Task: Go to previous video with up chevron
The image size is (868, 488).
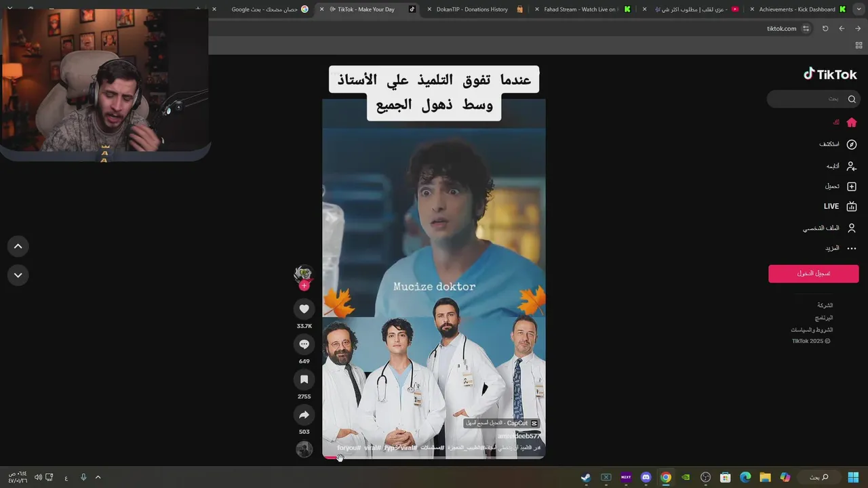Action: tap(18, 247)
